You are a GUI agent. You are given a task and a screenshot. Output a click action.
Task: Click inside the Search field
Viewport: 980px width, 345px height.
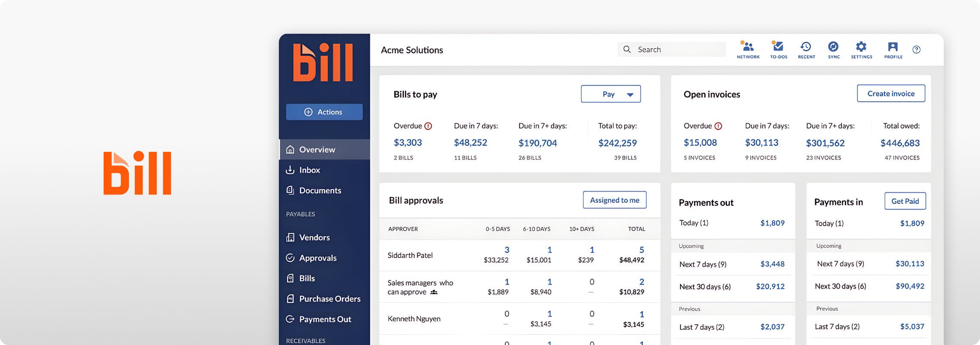[x=672, y=50]
